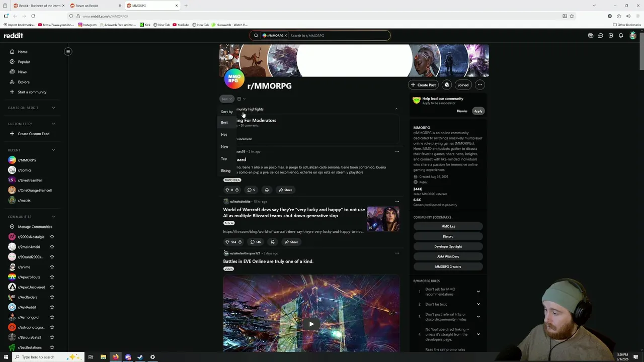Collapse community highlights chevron
This screenshot has width=644, height=362.
click(x=396, y=109)
